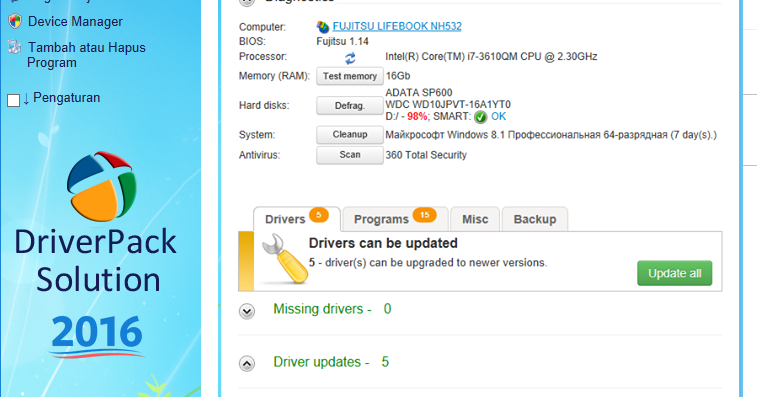The image size is (757, 397).
Task: Switch to the Drivers tab
Action: pos(297,219)
